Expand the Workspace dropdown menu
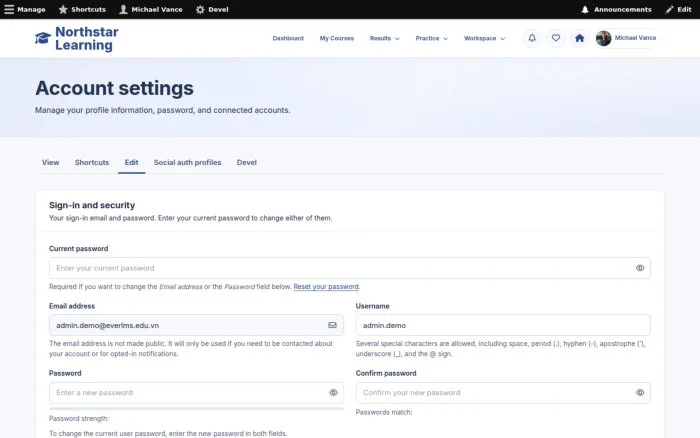 pos(484,38)
